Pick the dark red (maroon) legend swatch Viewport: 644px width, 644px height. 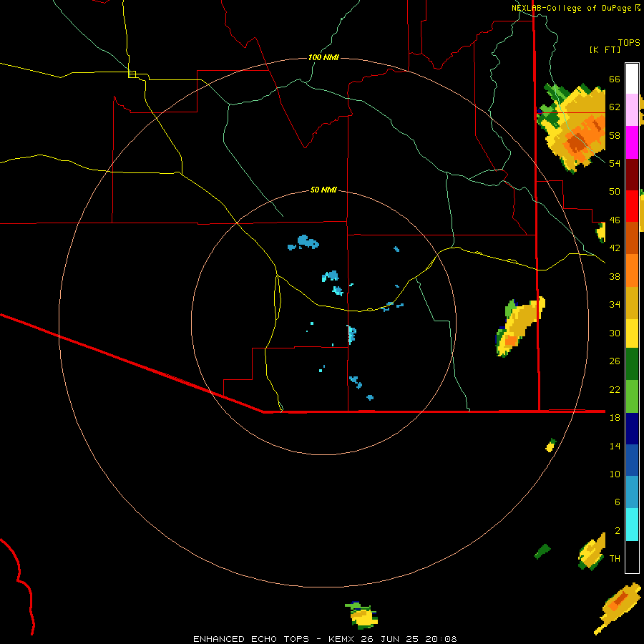632,175
